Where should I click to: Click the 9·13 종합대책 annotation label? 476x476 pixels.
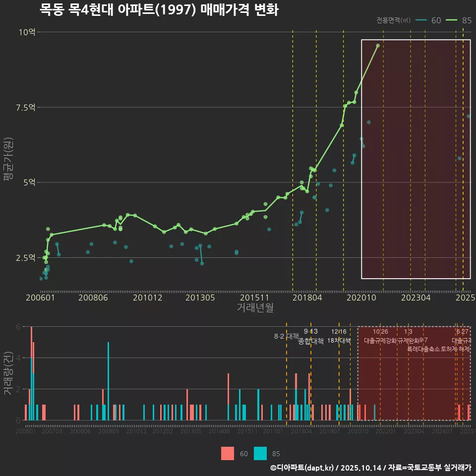[311, 336]
